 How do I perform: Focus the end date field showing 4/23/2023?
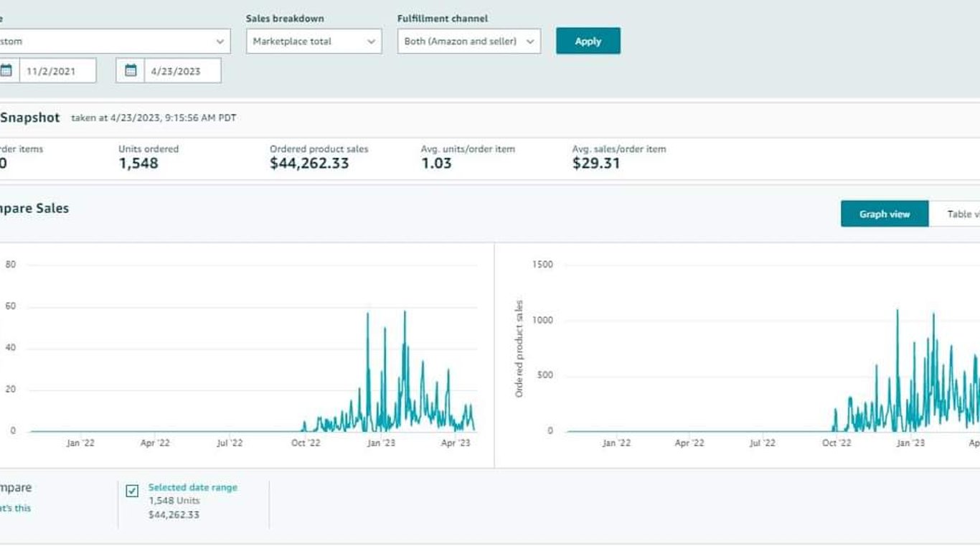[182, 71]
